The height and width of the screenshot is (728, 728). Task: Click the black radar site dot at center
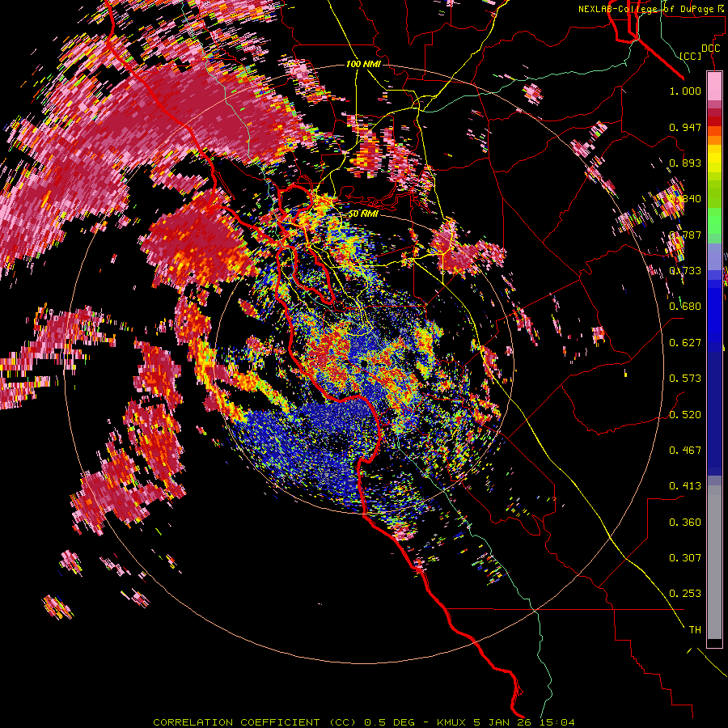click(363, 362)
